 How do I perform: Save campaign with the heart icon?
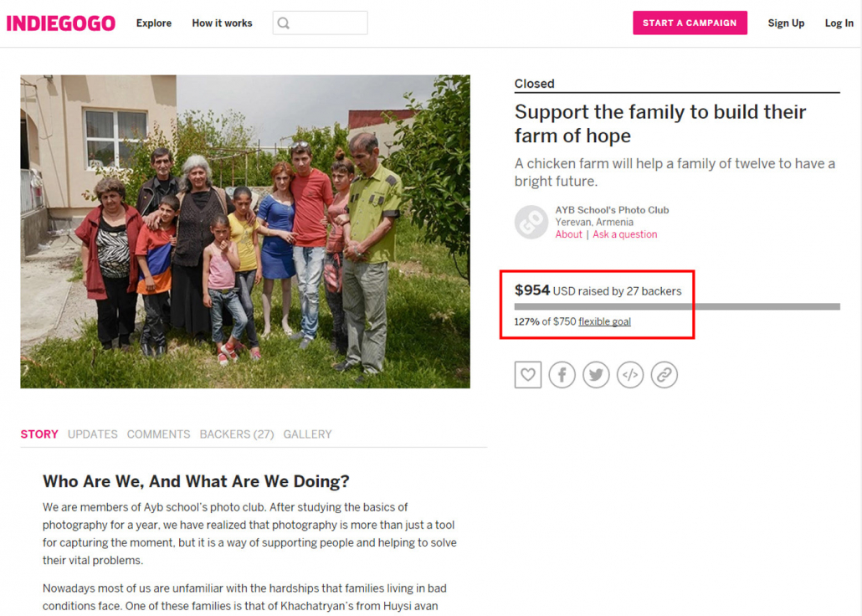click(528, 375)
